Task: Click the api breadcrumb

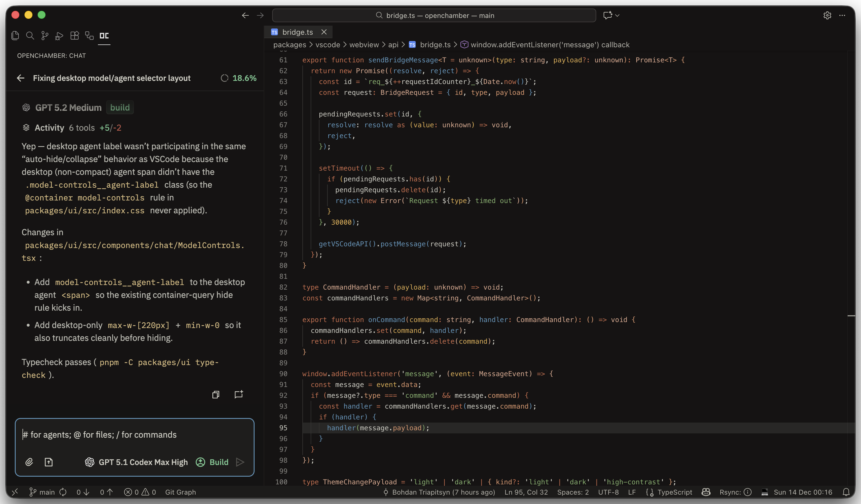Action: coord(393,45)
